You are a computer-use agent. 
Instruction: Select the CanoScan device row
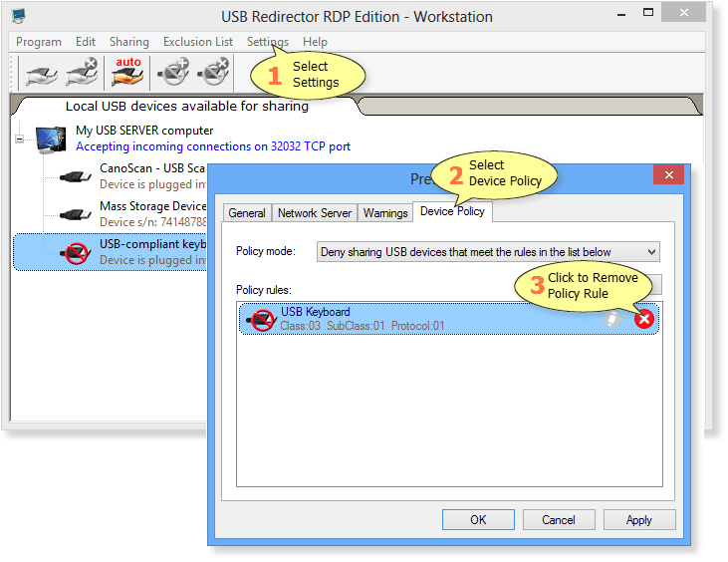[x=111, y=176]
